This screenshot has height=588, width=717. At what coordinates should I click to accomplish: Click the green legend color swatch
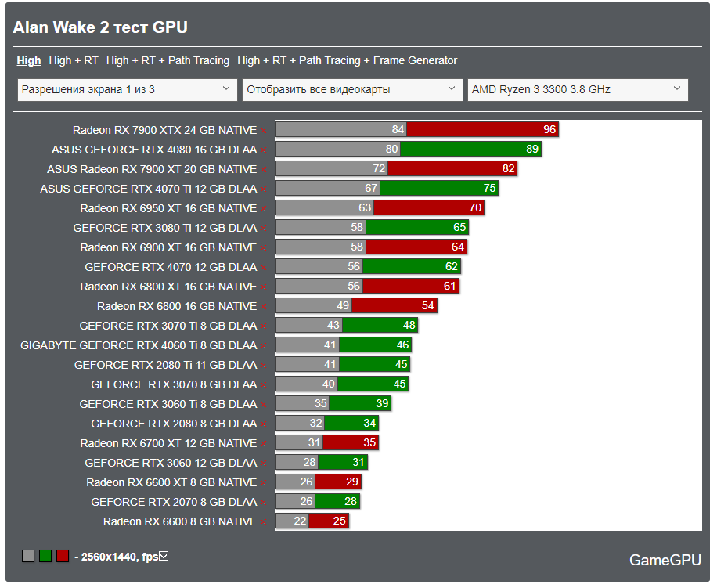(45, 556)
